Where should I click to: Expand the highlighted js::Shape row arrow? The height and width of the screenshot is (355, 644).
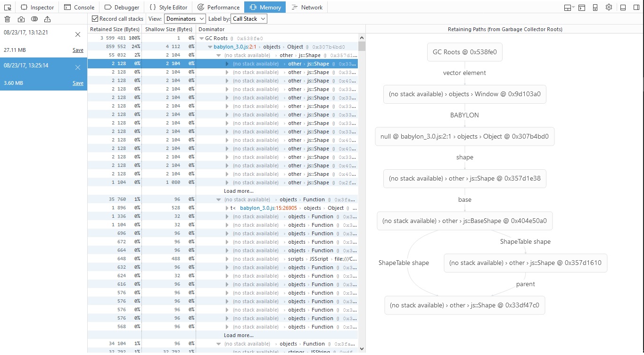[x=227, y=64]
